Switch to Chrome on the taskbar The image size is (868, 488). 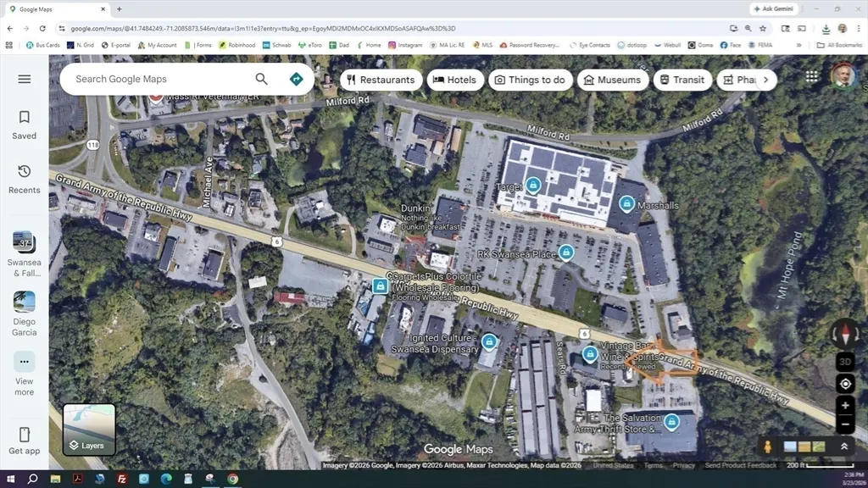coord(232,479)
